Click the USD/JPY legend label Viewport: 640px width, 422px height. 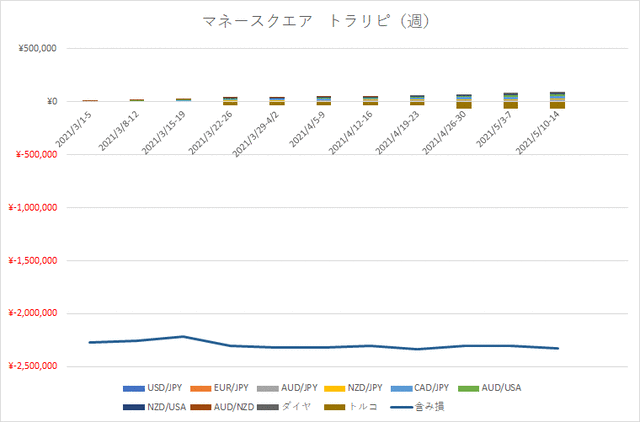(x=164, y=388)
